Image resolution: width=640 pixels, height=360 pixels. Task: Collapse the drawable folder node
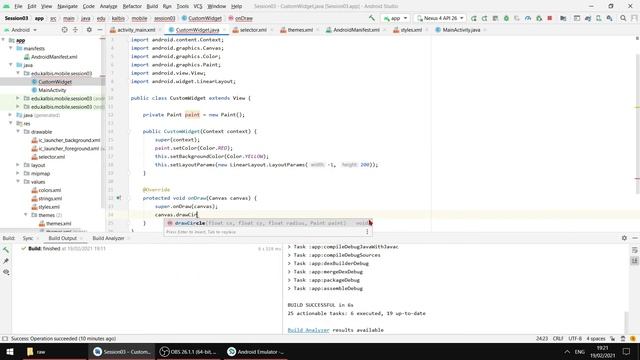click(x=18, y=131)
